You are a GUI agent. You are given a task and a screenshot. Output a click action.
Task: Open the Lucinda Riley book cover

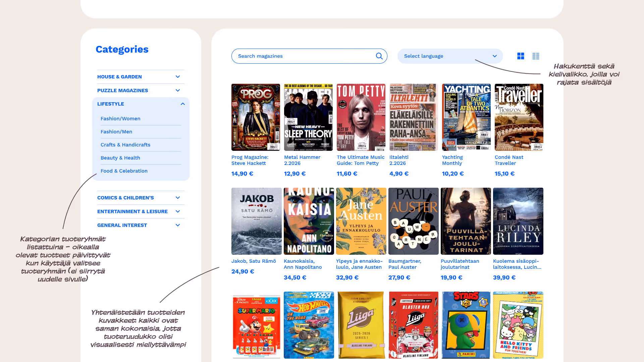coord(518,221)
